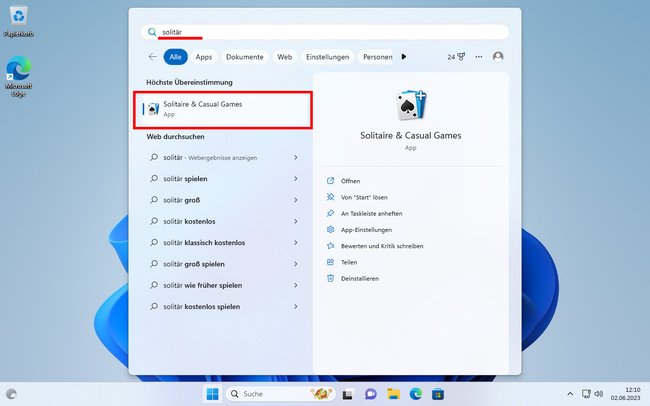This screenshot has height=406, width=650.
Task: Expand chevron next to solitär wie früher spielen
Action: pos(296,285)
